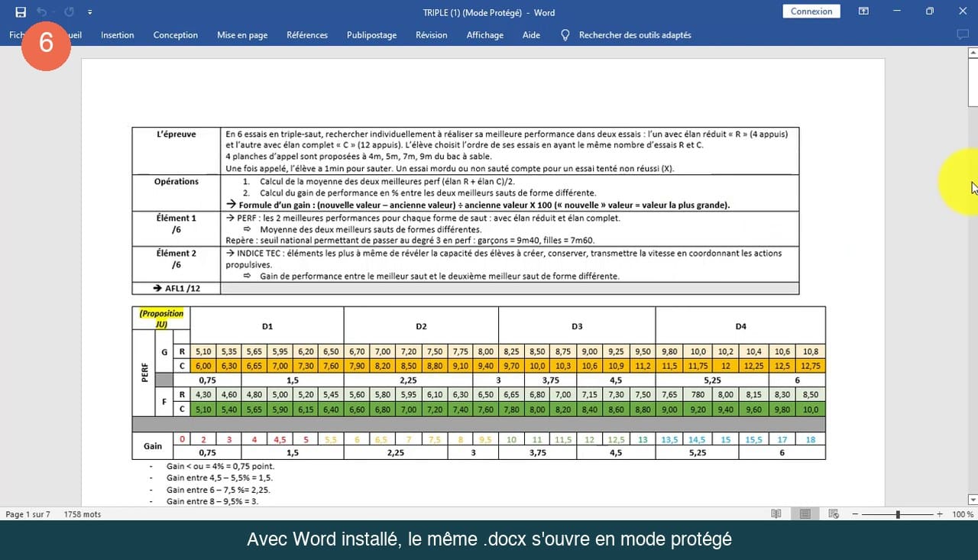Click the Redo arrow in the title bar
Image resolution: width=978 pixels, height=560 pixels.
(x=69, y=12)
